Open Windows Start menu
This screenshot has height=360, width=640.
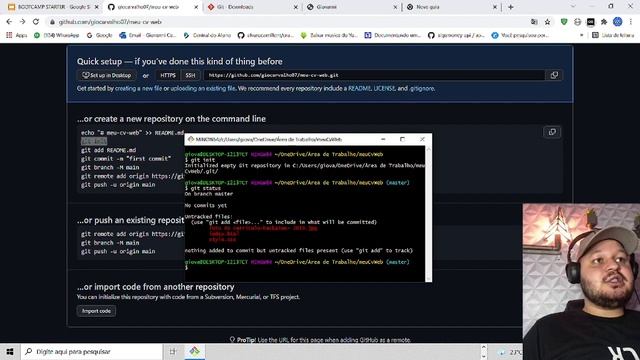[x=10, y=351]
